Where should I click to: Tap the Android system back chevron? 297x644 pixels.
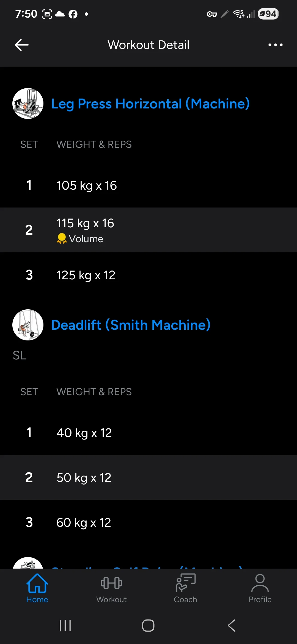232,626
